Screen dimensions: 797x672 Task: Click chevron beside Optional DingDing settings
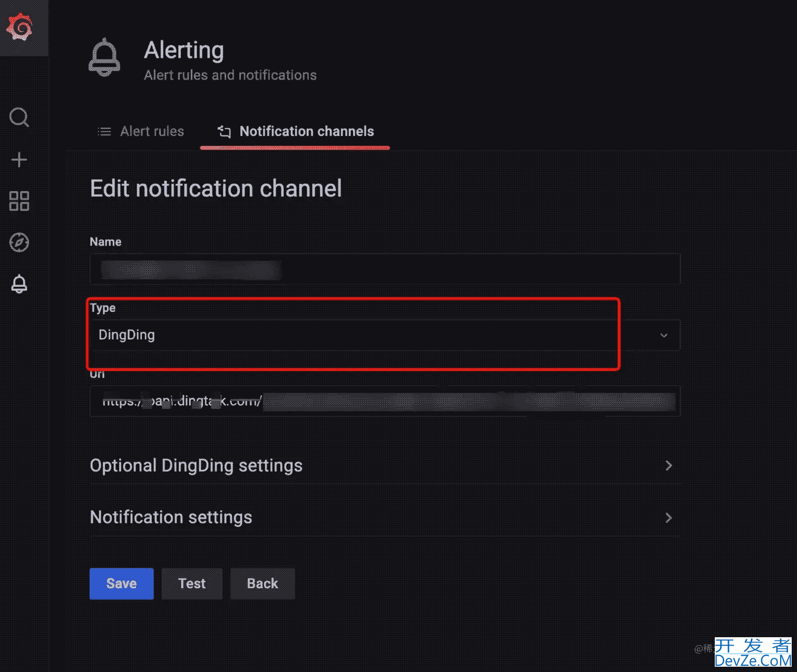668,465
